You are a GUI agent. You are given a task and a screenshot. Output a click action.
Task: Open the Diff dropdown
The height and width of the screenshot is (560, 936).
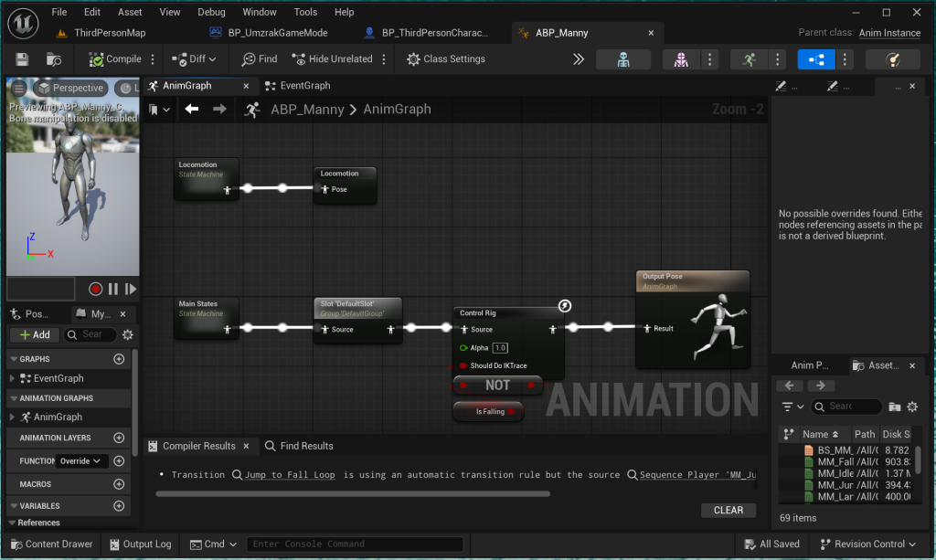click(194, 59)
